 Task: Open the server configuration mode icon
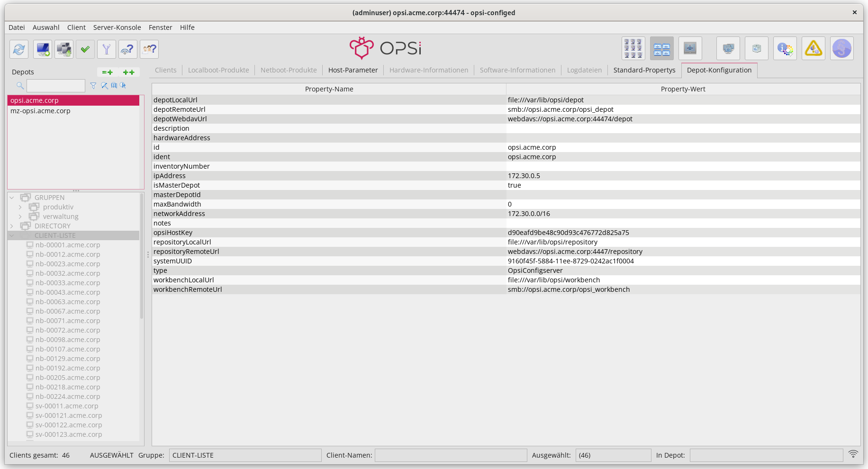pos(690,48)
